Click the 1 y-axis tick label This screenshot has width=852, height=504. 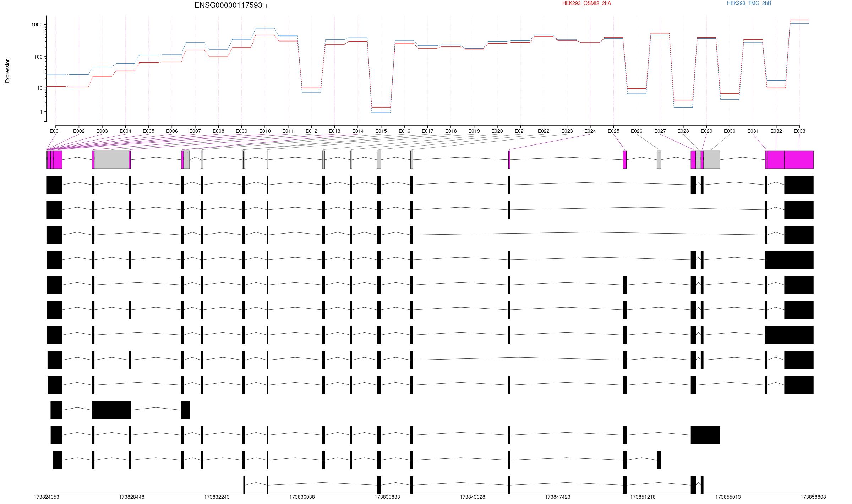pos(41,112)
